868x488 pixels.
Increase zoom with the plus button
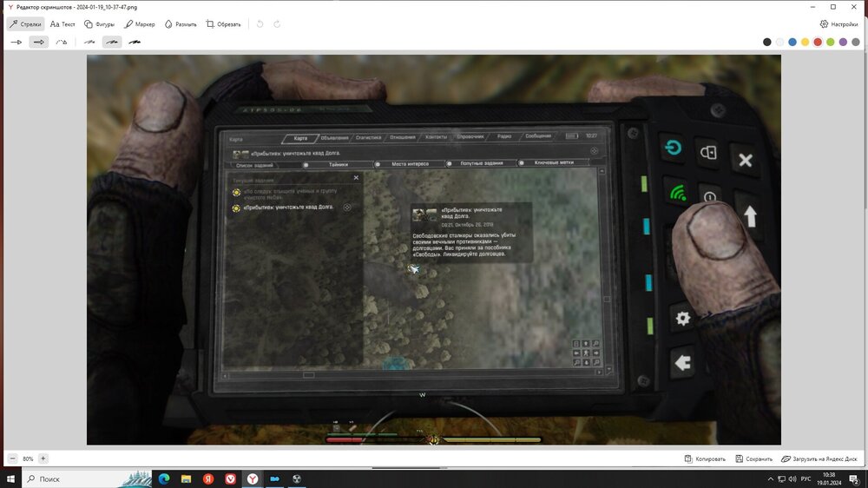(43, 458)
